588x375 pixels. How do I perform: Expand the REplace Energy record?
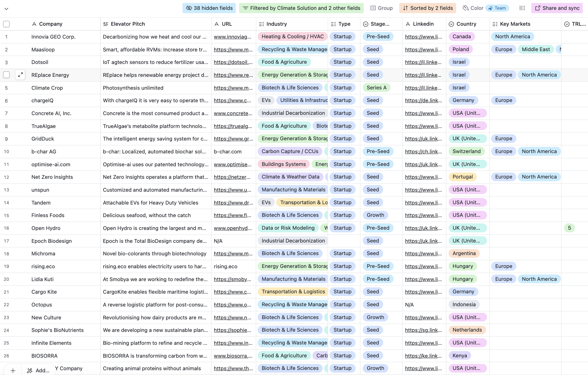(20, 75)
